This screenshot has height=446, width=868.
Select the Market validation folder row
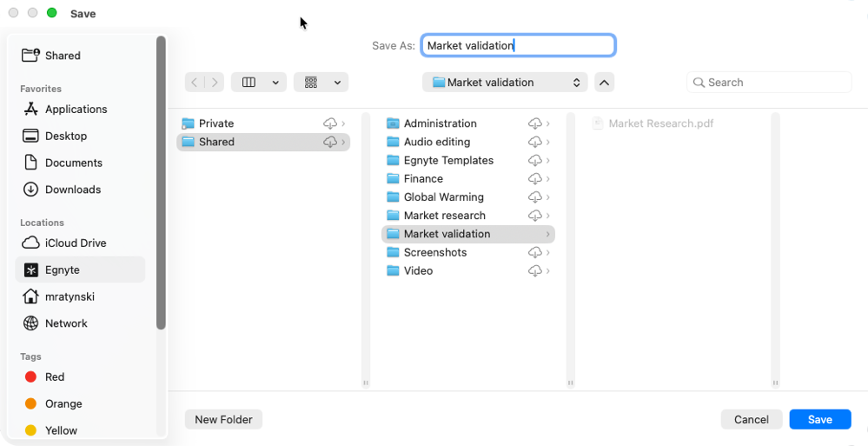click(x=468, y=234)
